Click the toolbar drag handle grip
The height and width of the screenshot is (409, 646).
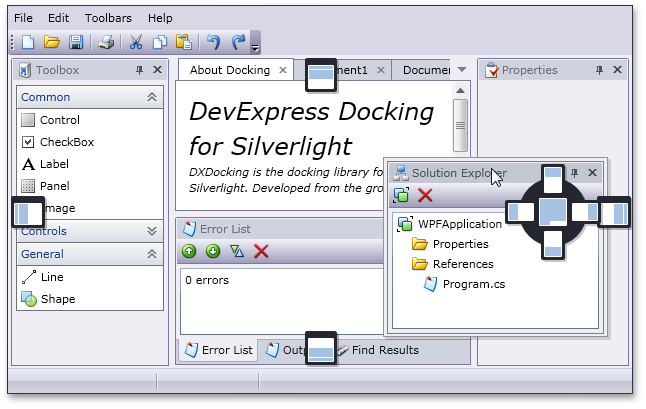(13, 42)
